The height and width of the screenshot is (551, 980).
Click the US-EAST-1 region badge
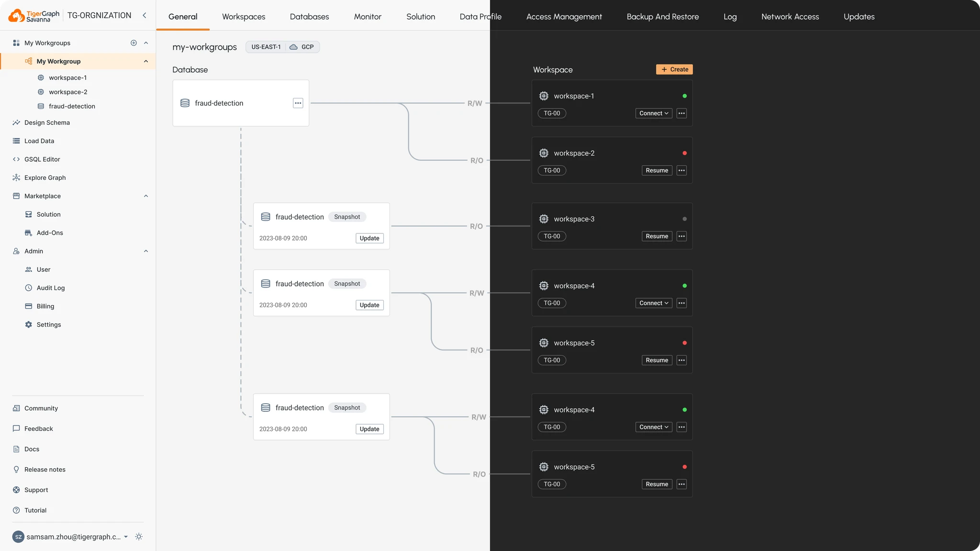266,47
